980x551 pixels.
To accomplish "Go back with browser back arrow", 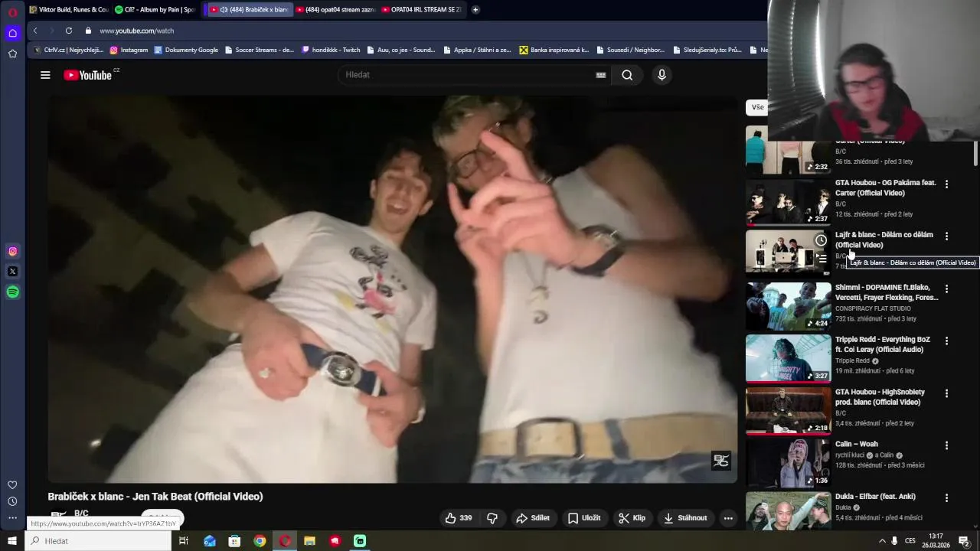I will point(35,31).
